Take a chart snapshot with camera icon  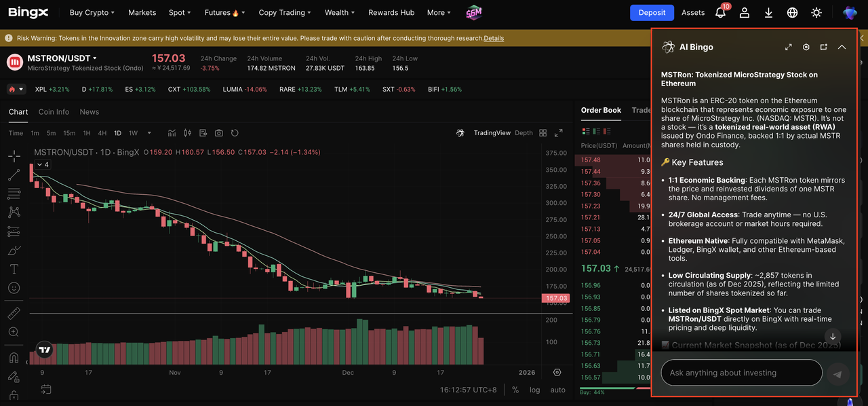218,133
